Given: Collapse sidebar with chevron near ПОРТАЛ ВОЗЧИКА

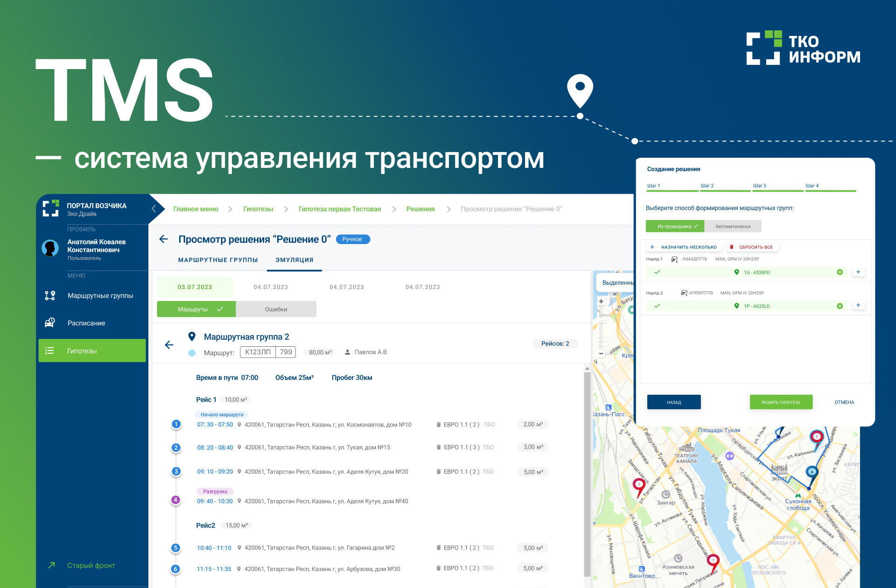Looking at the screenshot, I should click(x=154, y=209).
